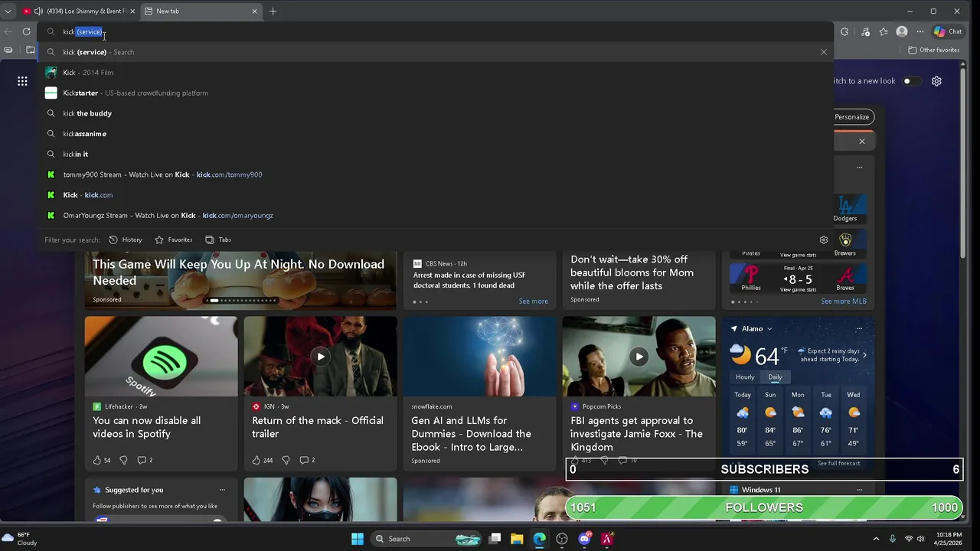
Task: Filter search by History
Action: 126,240
